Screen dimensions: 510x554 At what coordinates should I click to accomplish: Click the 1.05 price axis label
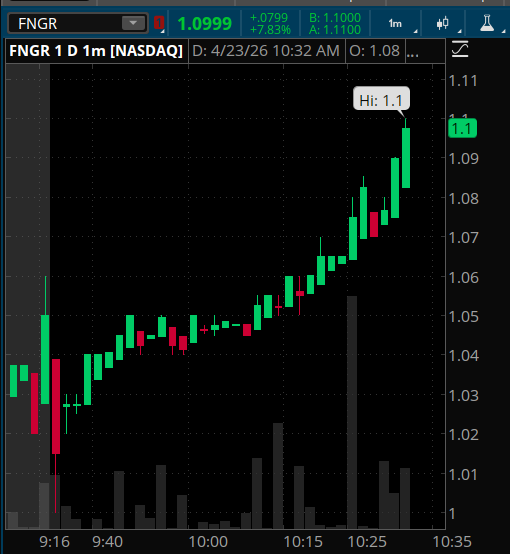pyautogui.click(x=463, y=317)
